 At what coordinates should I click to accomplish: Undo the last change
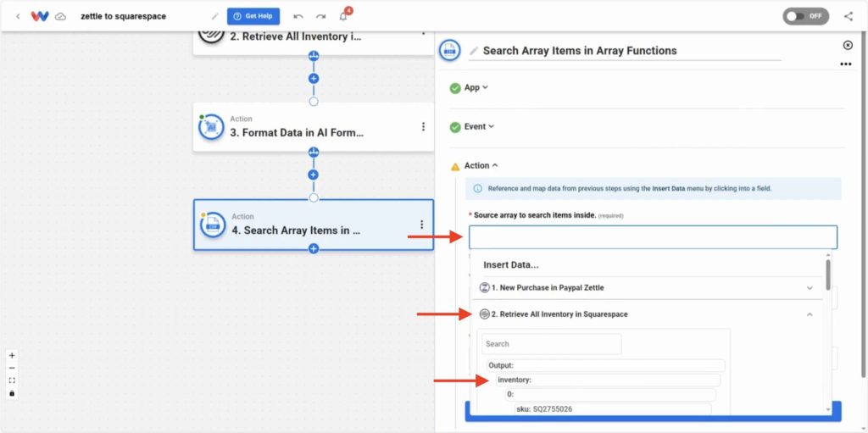pos(298,16)
